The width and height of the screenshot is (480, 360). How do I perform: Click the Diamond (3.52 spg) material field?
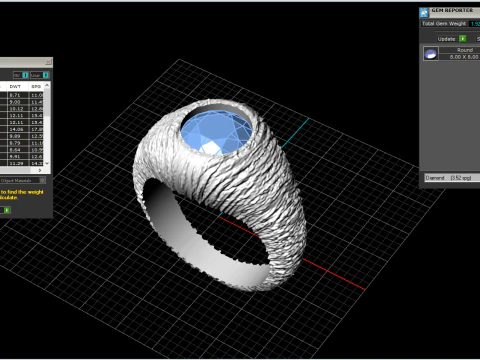coord(452,178)
